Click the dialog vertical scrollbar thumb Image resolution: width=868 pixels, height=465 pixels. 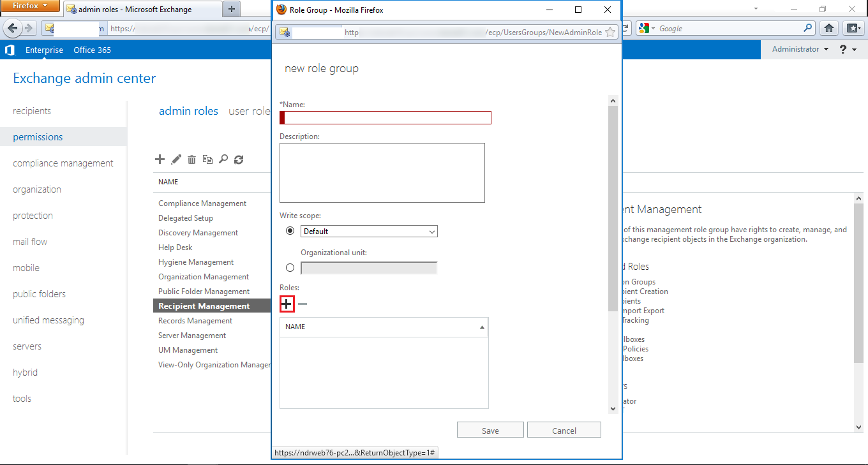tap(613, 207)
